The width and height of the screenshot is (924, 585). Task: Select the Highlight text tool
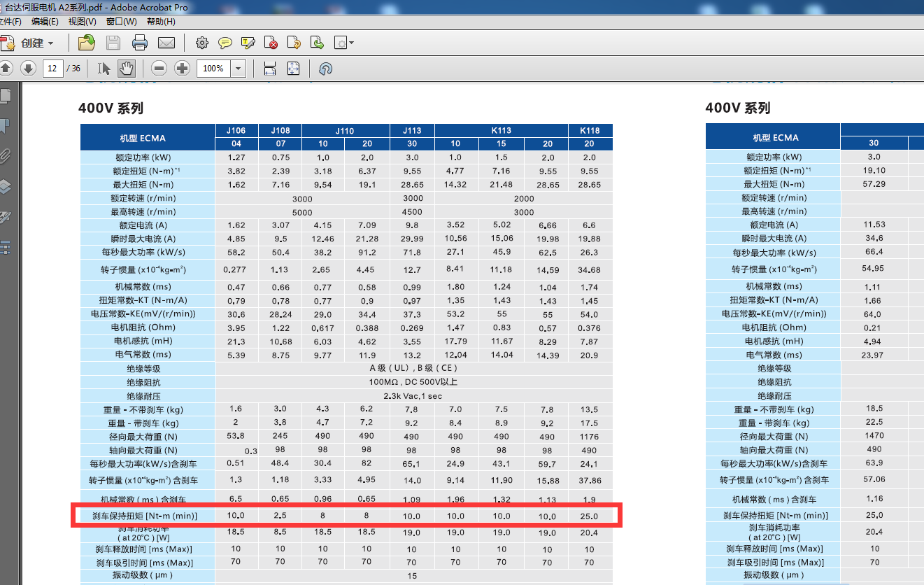(248, 43)
